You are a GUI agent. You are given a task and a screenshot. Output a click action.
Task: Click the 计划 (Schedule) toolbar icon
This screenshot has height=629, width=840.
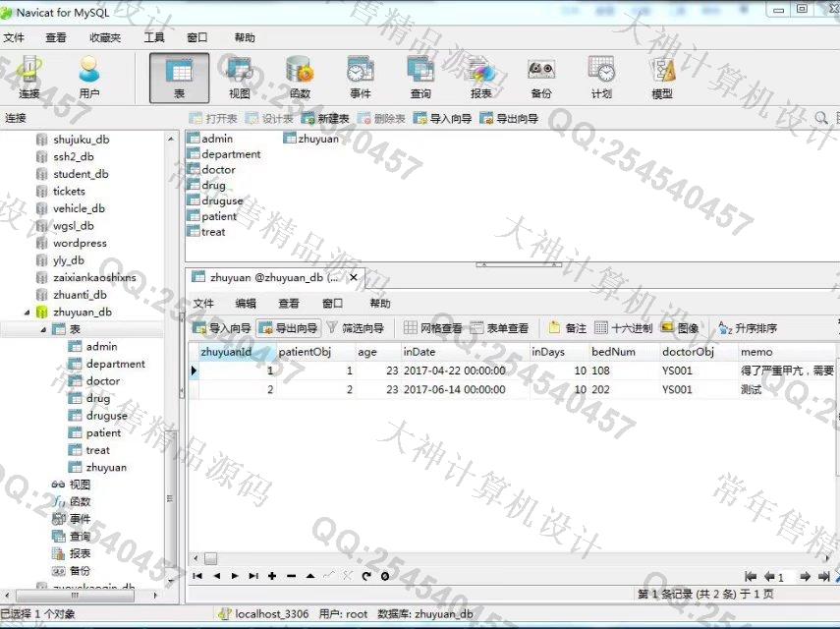[x=601, y=79]
